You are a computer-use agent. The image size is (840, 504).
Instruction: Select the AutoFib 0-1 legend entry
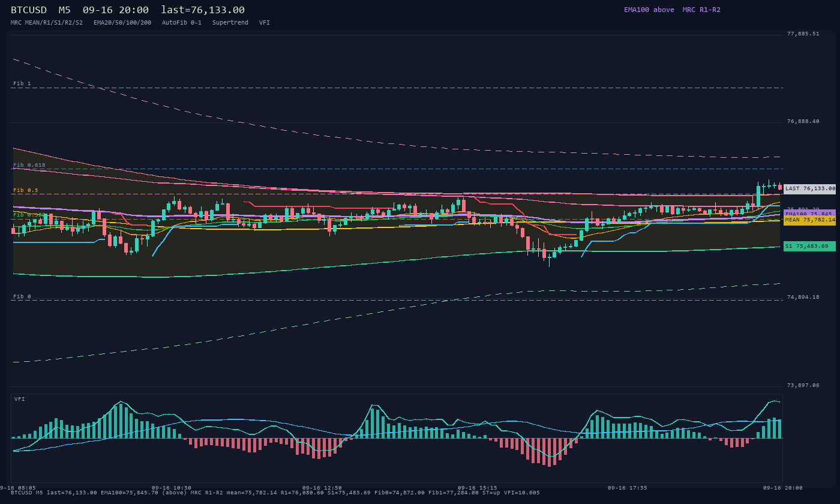tap(182, 23)
